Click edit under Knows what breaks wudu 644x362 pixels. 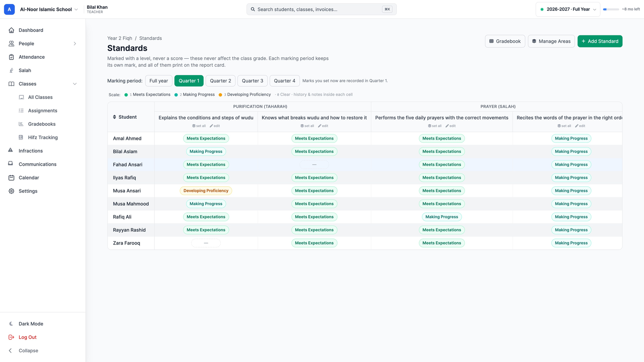[323, 126]
